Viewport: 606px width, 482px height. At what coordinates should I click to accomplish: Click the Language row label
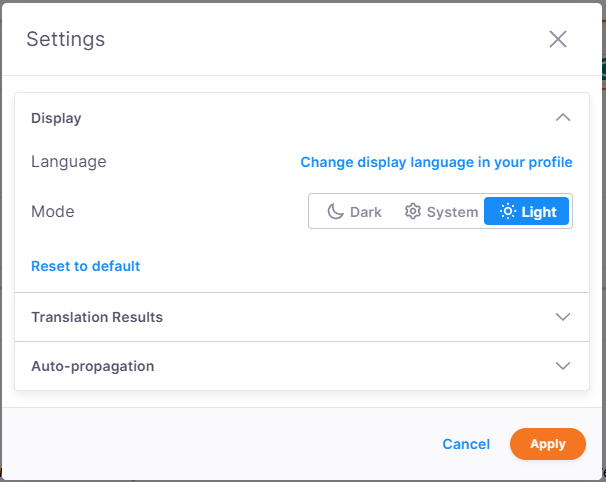[x=68, y=162]
